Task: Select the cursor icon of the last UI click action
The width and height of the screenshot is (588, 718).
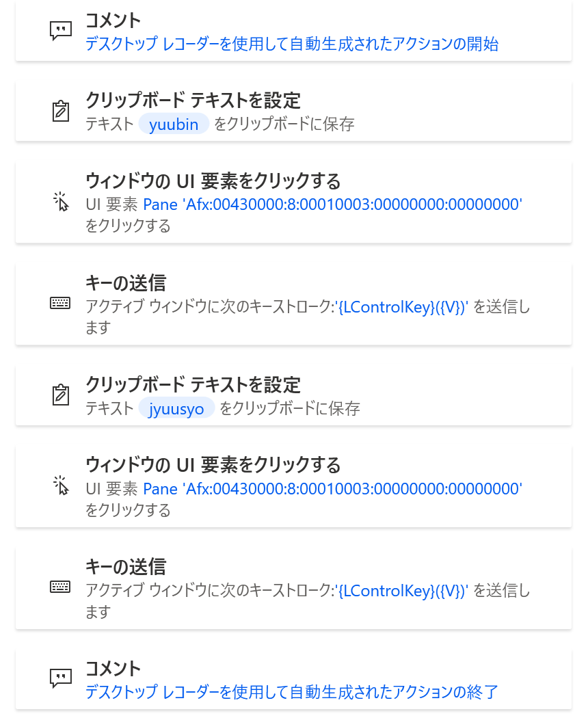Action: [x=60, y=486]
